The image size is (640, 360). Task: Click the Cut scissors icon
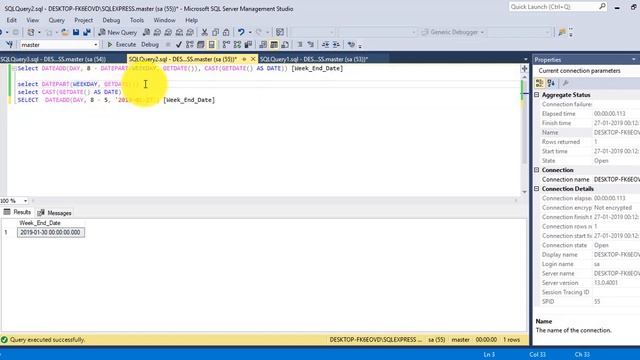[x=204, y=32]
